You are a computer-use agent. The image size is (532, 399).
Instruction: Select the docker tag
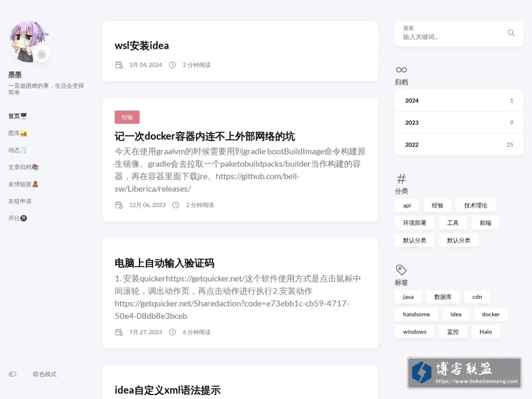[x=491, y=314]
